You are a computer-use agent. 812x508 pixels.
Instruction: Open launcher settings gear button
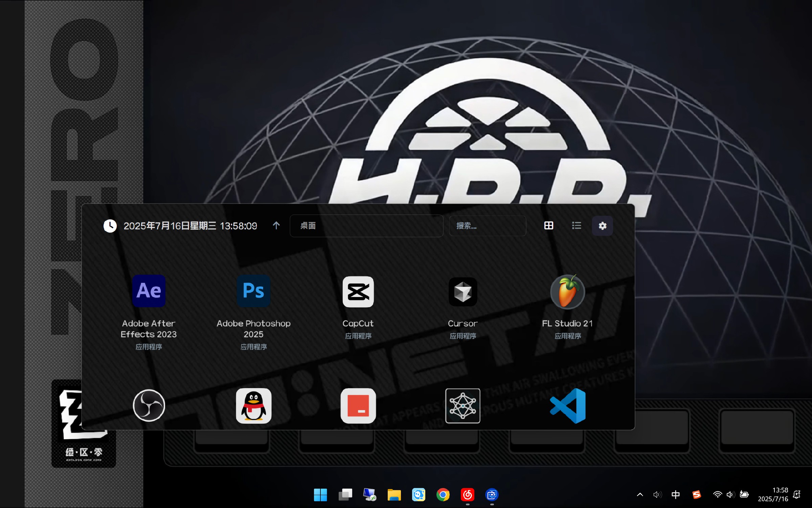(602, 226)
